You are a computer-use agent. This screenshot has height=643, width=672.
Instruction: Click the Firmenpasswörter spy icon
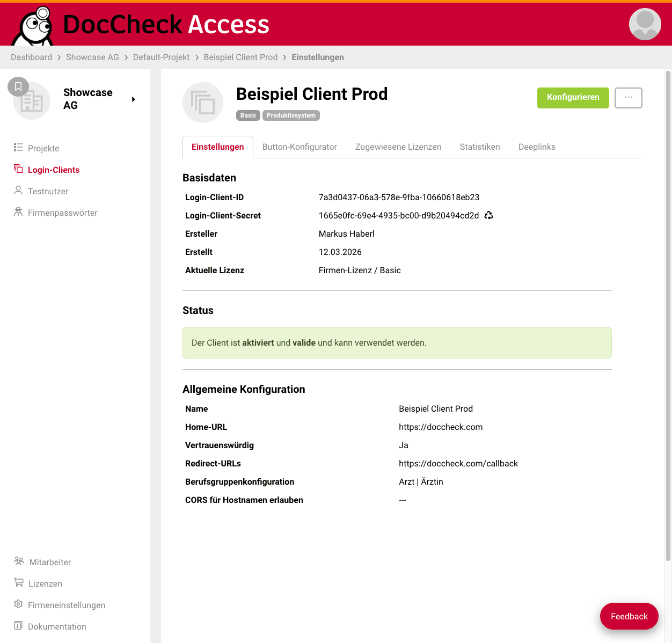click(18, 212)
